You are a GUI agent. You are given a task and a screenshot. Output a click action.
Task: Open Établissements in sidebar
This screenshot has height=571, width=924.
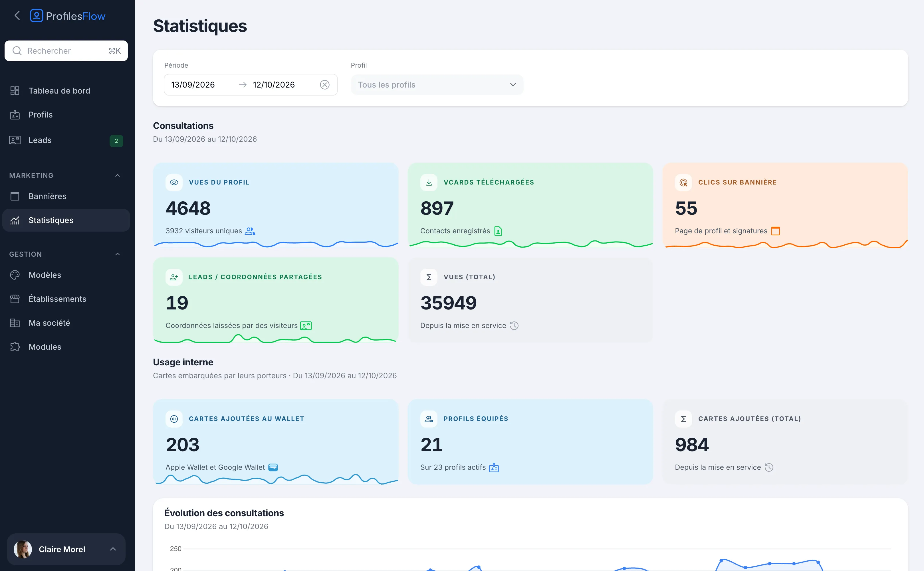(66, 299)
